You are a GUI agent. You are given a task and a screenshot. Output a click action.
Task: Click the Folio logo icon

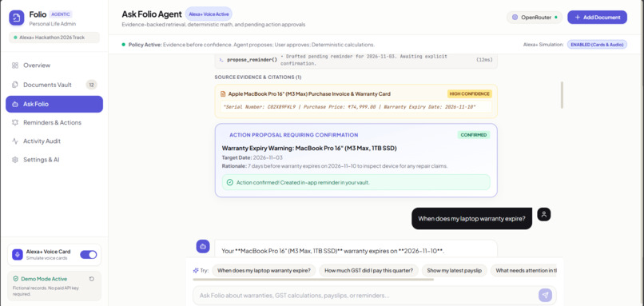tap(17, 18)
